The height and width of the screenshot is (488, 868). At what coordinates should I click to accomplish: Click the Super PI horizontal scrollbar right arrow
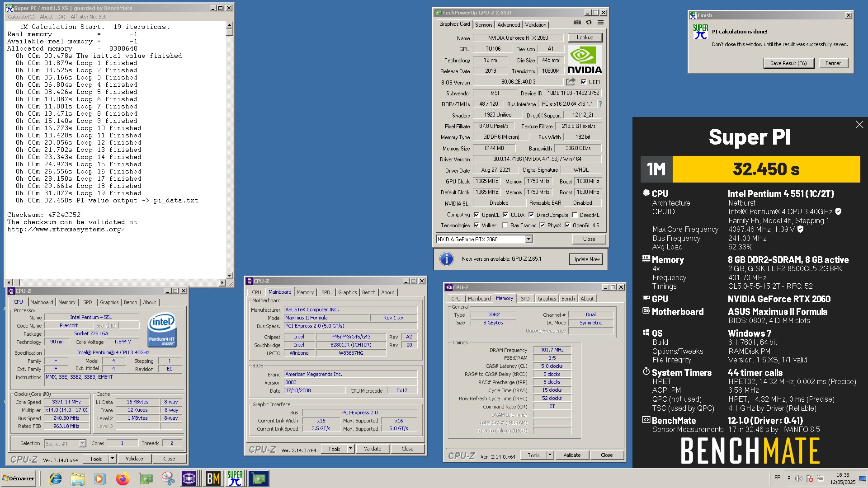222,282
